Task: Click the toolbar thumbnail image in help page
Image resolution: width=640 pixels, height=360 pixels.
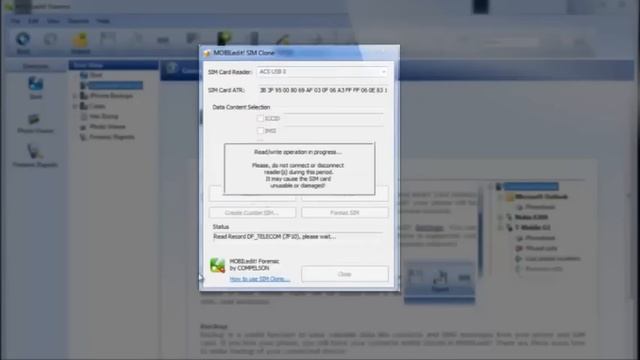Action: coord(439,282)
